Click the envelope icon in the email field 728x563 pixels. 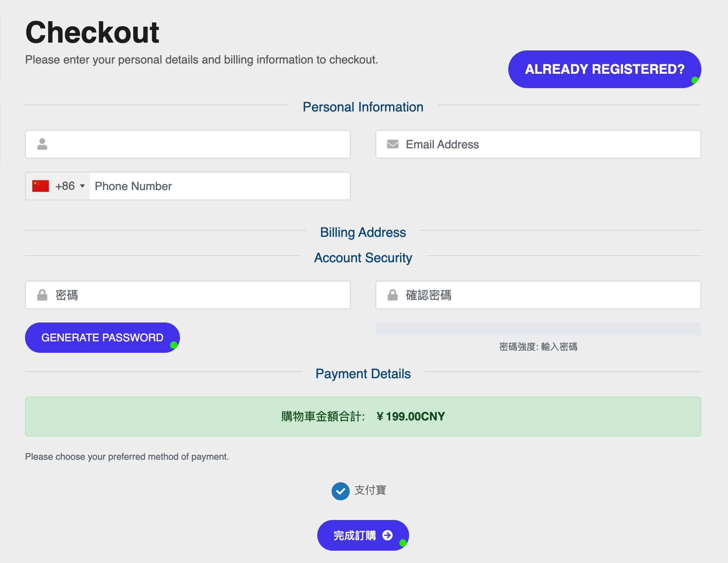click(x=393, y=144)
